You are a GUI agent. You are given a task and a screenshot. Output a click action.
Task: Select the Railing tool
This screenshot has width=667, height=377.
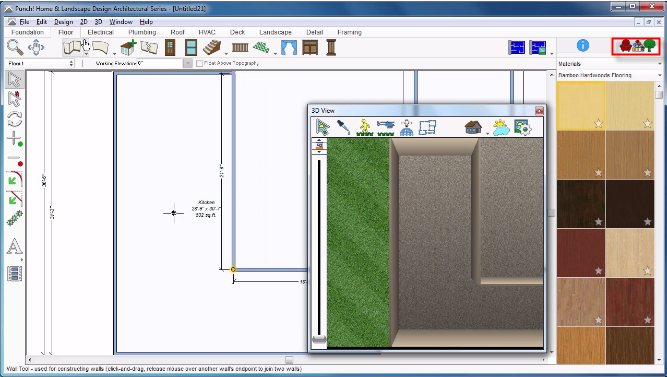(240, 47)
